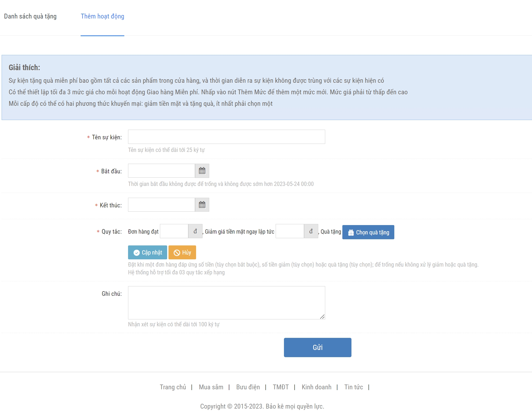532x411 pixels.
Task: Open the Trang chủ footer link
Action: (x=173, y=387)
